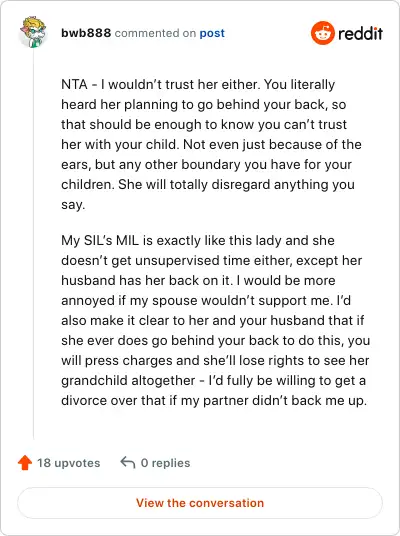Click the reply arrow icon
Screen dimensions: 400x536
[128, 463]
